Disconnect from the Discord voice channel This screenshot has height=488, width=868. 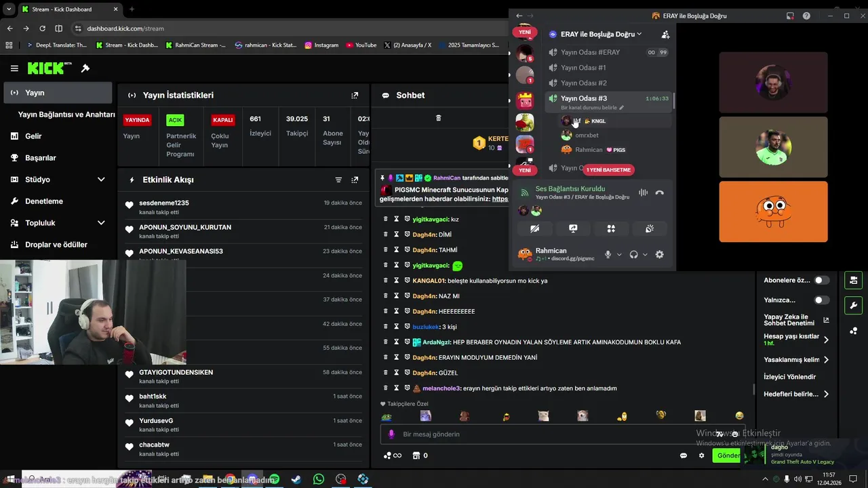click(660, 193)
